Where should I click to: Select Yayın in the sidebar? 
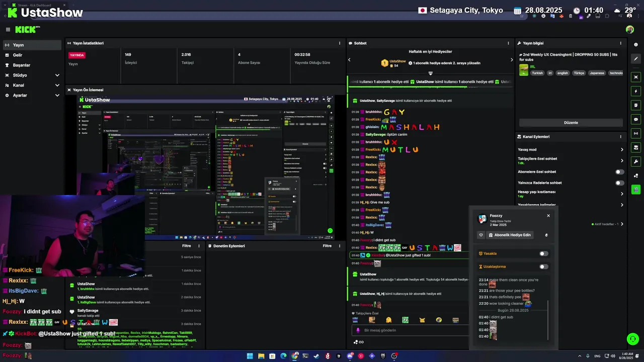32,45
